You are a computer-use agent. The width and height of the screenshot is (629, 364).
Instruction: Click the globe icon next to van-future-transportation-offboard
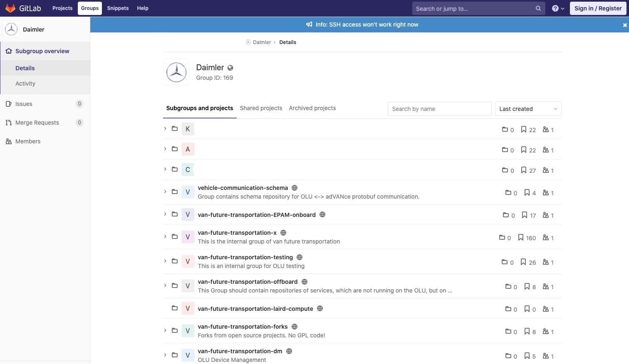305,282
